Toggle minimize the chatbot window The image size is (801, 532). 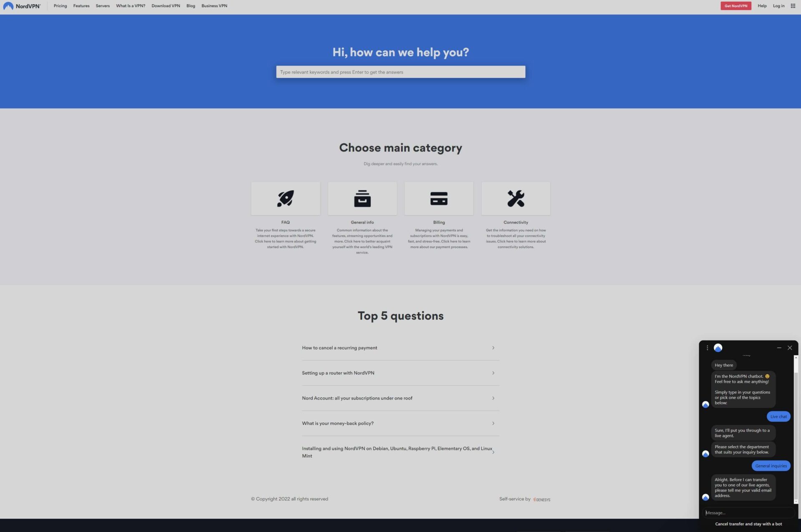(779, 347)
